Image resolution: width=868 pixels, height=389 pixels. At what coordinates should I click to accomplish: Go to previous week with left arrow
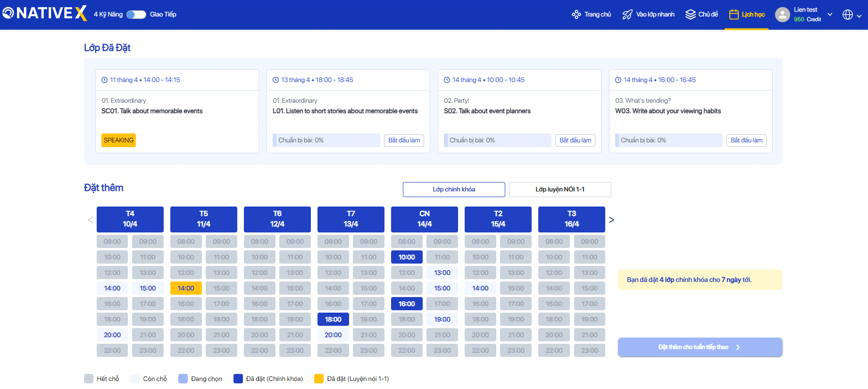pos(90,220)
